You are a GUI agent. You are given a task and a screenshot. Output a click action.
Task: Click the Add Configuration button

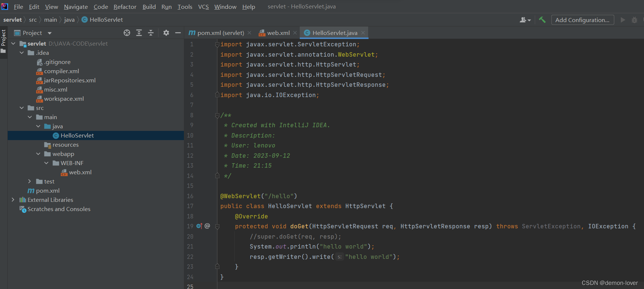583,20
